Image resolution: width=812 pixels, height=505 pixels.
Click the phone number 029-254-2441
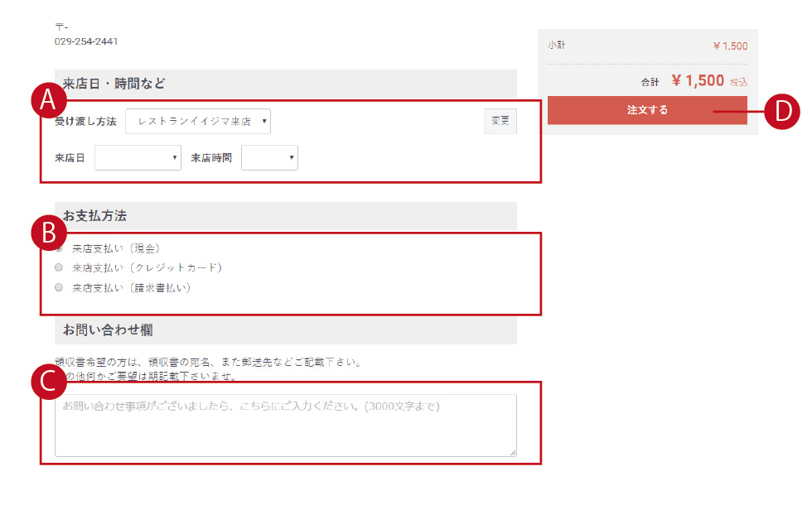click(x=86, y=41)
